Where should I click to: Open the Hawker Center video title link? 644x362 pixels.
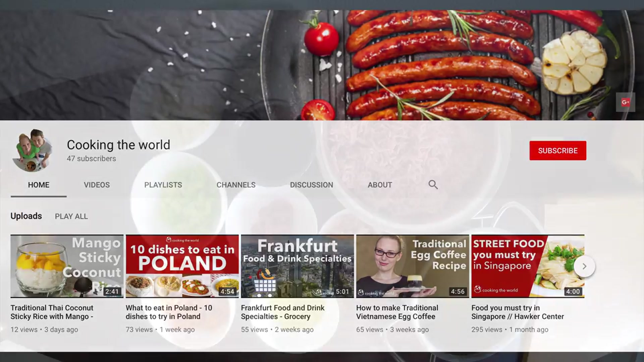pyautogui.click(x=517, y=312)
